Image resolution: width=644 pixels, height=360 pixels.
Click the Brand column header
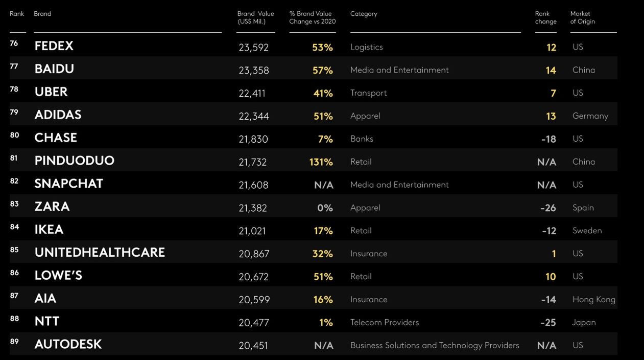coord(42,14)
